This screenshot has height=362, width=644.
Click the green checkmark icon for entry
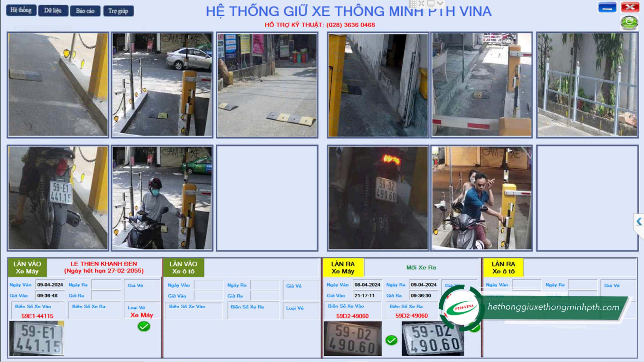(143, 327)
